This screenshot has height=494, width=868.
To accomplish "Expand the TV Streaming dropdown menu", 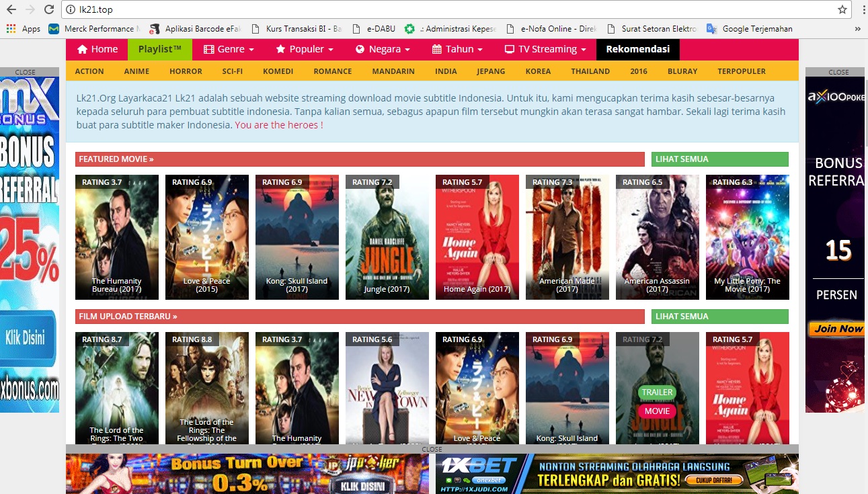I will [x=545, y=49].
